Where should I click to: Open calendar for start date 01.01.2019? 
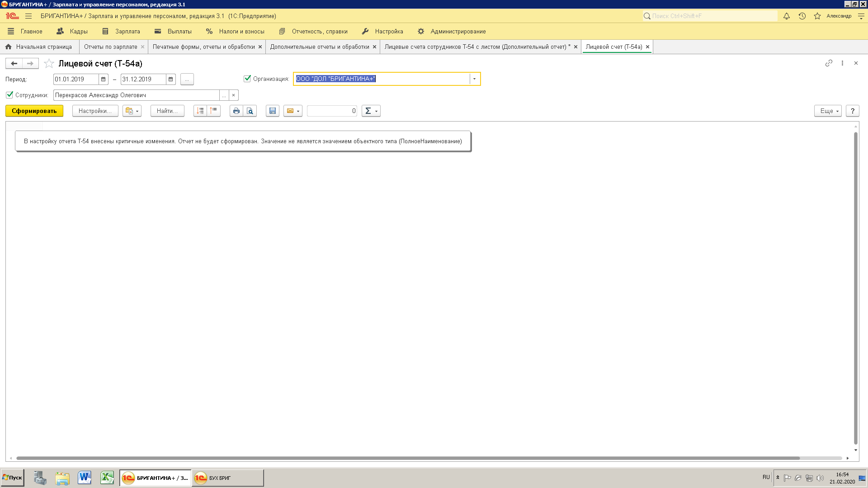104,79
